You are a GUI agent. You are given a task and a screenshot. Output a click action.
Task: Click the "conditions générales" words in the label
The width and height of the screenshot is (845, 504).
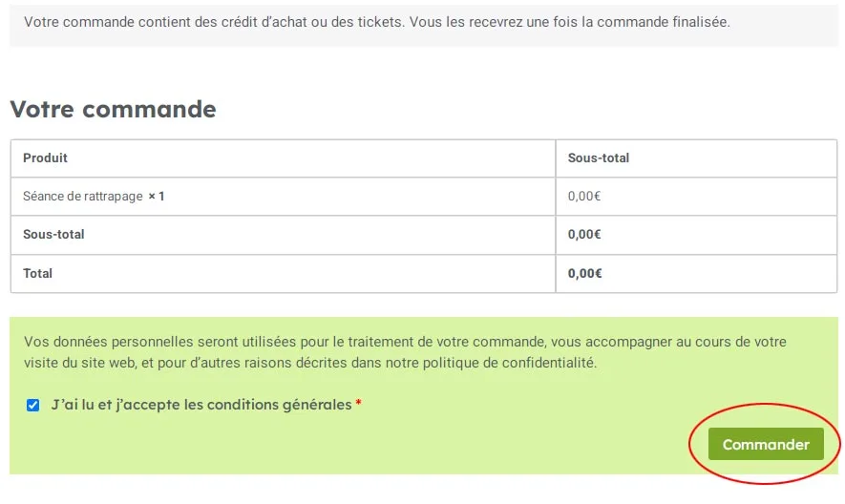click(x=279, y=405)
